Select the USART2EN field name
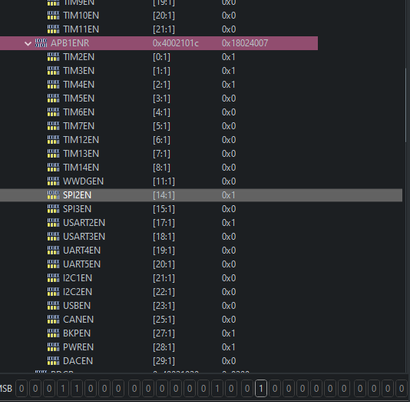Image resolution: width=410 pixels, height=402 pixels. point(84,223)
